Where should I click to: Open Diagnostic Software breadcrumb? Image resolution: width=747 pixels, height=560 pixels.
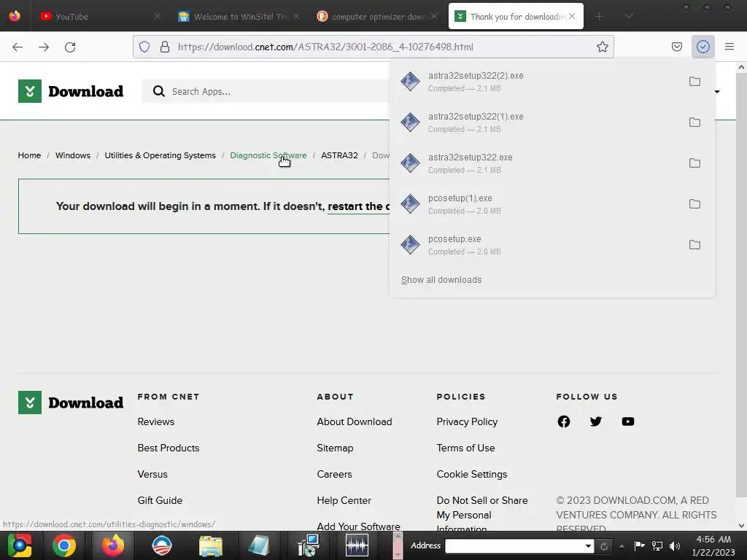268,155
